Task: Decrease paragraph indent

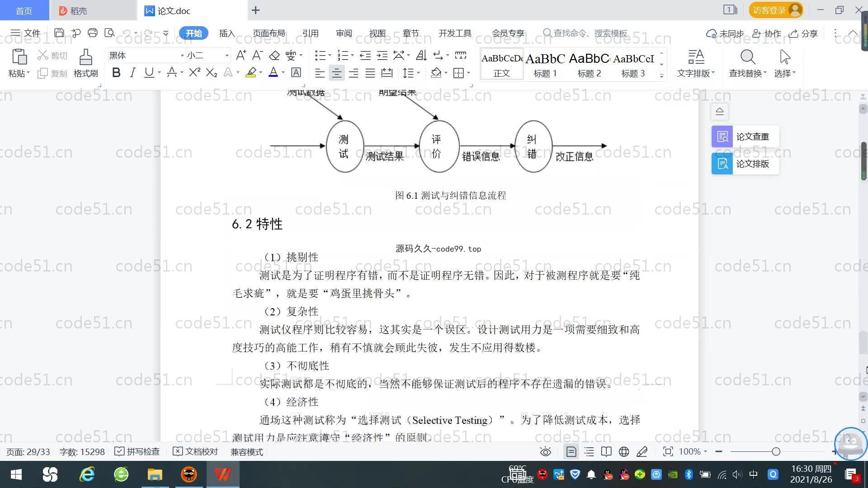Action: 365,55
